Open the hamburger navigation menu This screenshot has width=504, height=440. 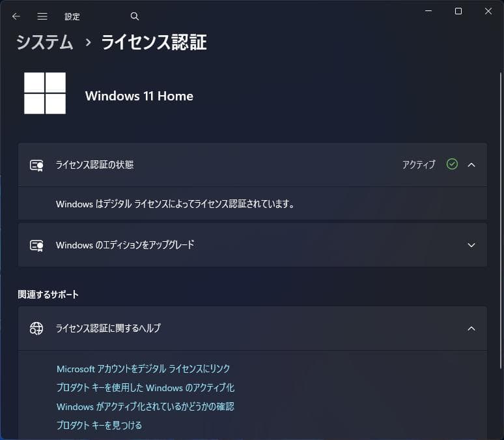[x=42, y=16]
